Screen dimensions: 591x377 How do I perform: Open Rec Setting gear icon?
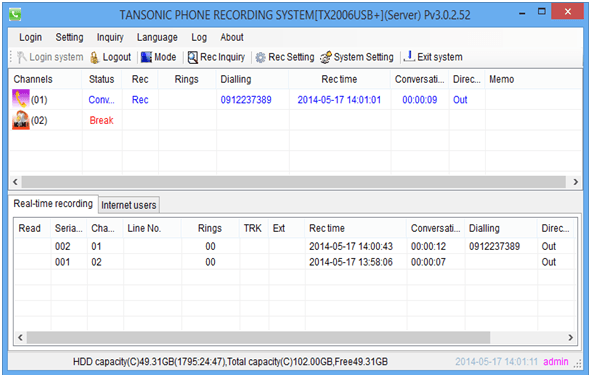pos(260,57)
